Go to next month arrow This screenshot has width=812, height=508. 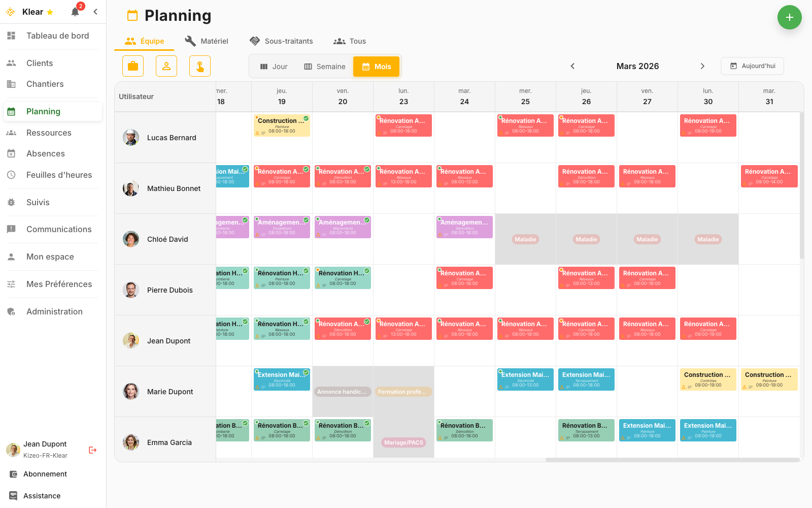[x=702, y=66]
